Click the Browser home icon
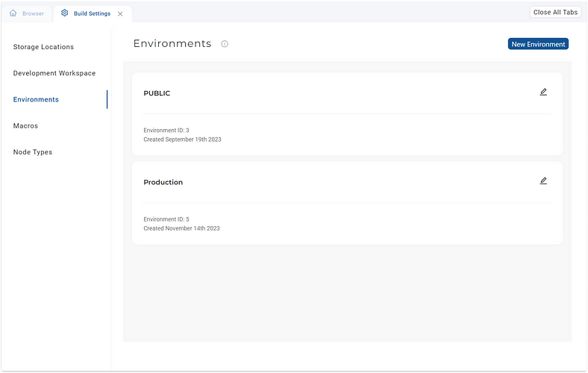This screenshot has width=588, height=373. click(13, 13)
